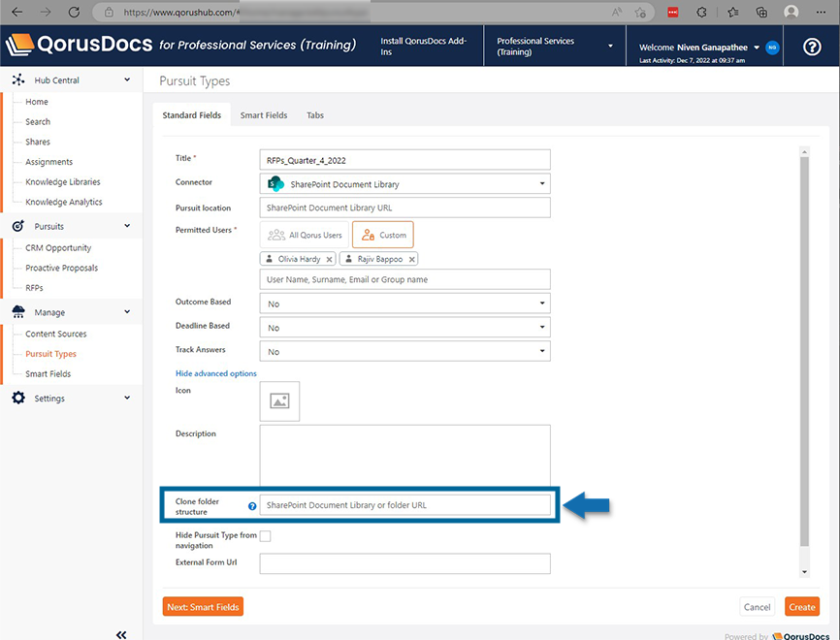Switch to Smart Fields tab
The width and height of the screenshot is (840, 640).
tap(264, 115)
